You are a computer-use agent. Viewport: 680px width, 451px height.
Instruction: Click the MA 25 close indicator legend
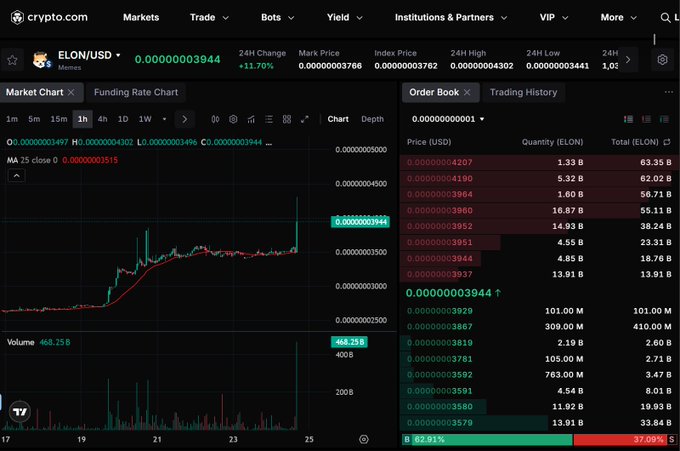pos(62,160)
